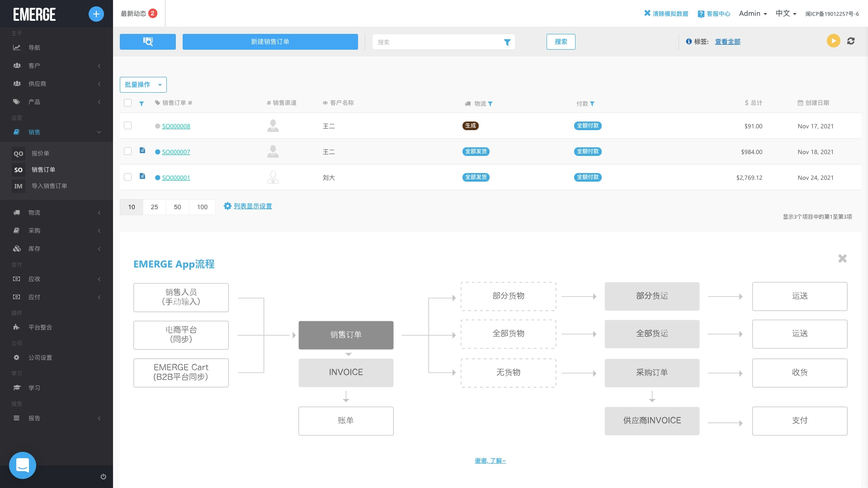Expand the Receivables sidebar menu
The height and width of the screenshot is (488, 868).
point(57,279)
